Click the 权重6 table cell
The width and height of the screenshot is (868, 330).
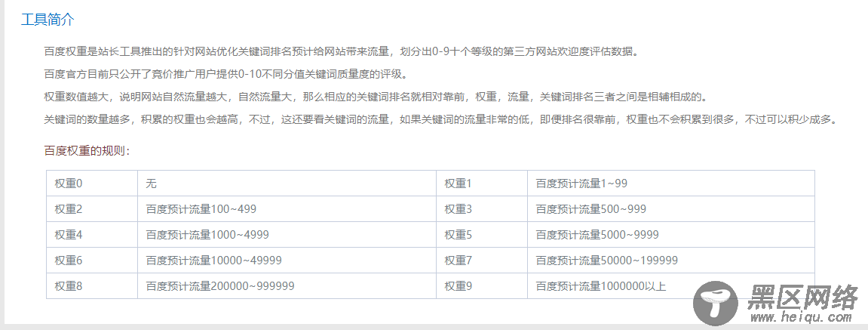(x=92, y=260)
